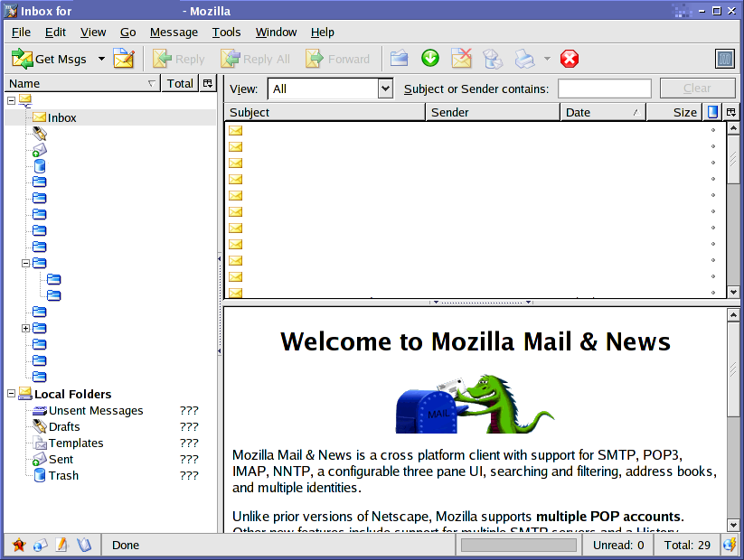
Task: Click the Reply toolbar button
Action: pos(178,60)
